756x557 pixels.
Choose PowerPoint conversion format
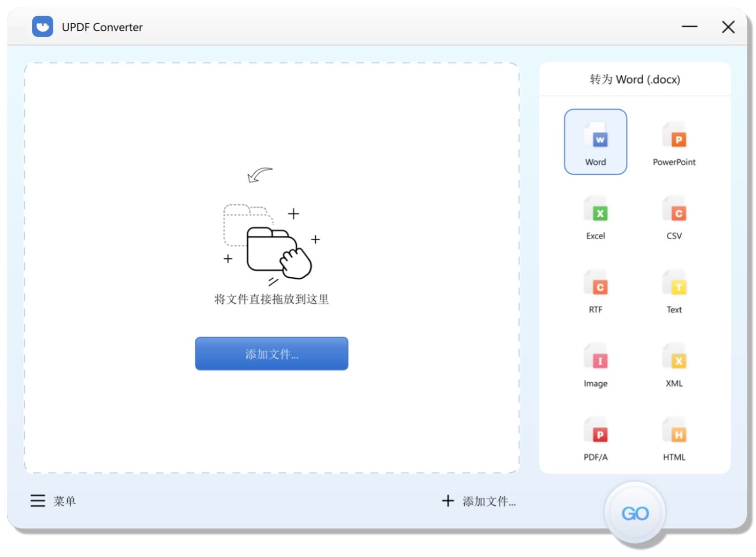[x=673, y=143]
